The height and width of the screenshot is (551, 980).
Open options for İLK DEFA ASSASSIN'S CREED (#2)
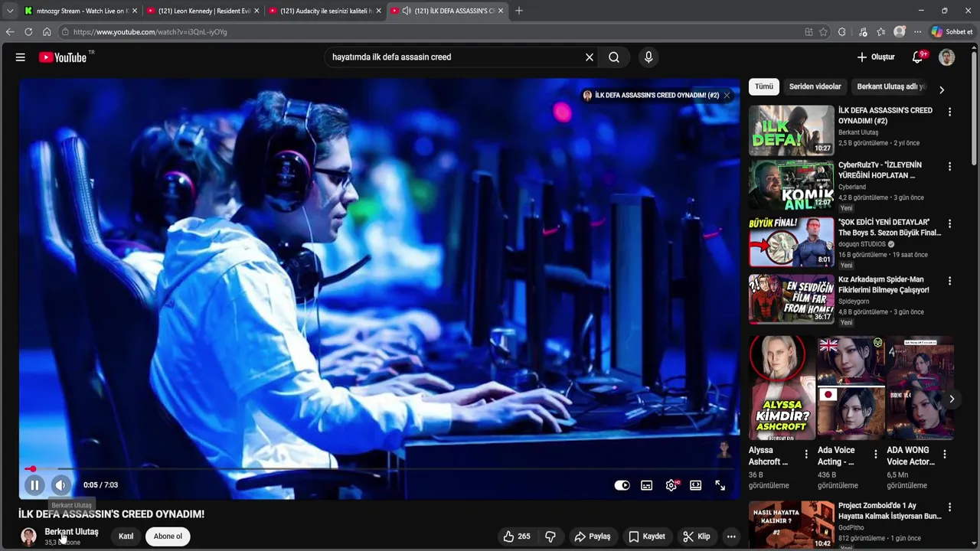pos(949,112)
